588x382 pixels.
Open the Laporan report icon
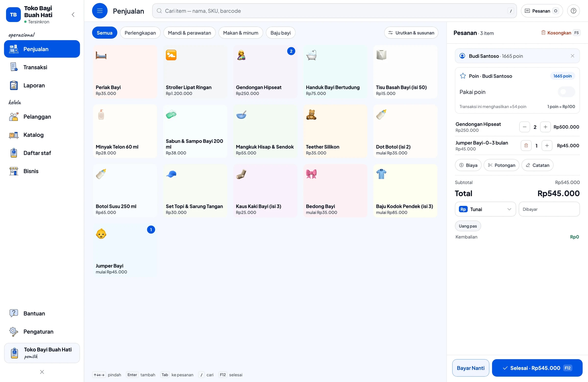[14, 85]
